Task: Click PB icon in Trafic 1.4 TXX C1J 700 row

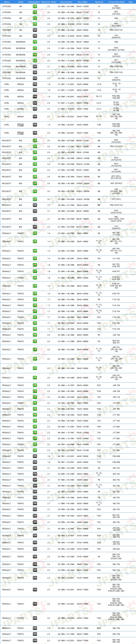Action: [35, 259]
